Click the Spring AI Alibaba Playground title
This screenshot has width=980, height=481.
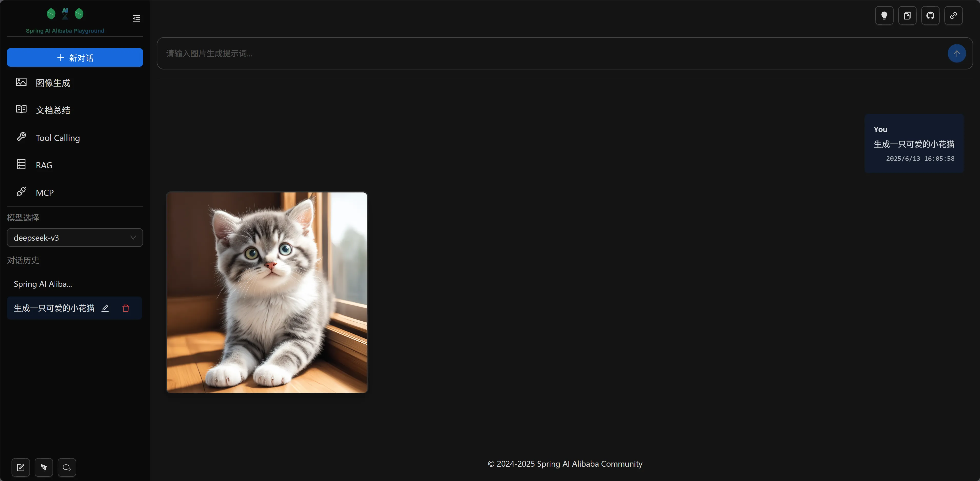point(65,31)
